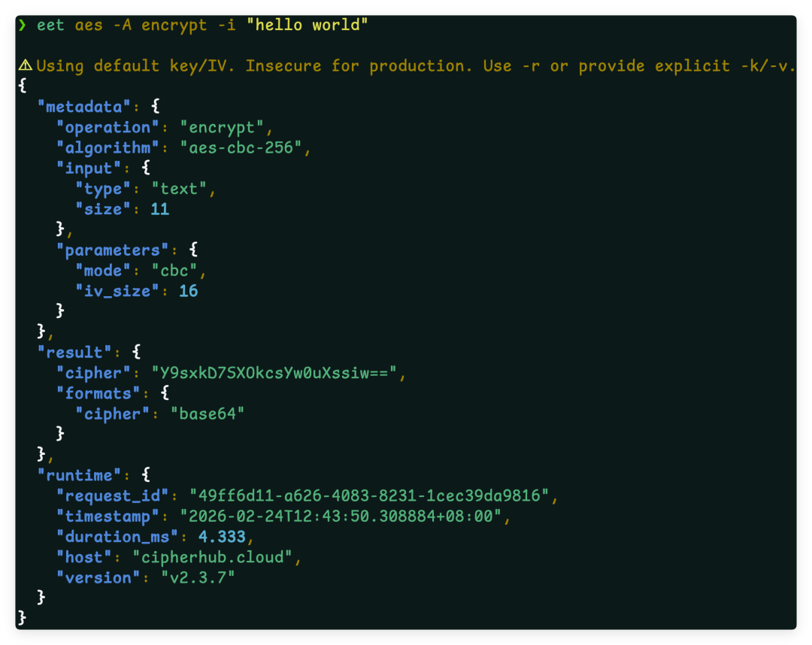
Task: Click the version value v2.3.7
Action: coord(198,577)
